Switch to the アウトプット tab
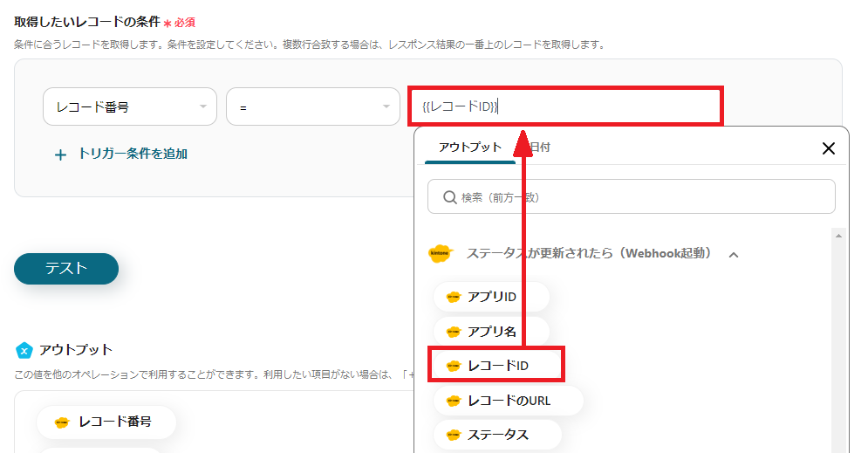868x453 pixels. [x=470, y=147]
